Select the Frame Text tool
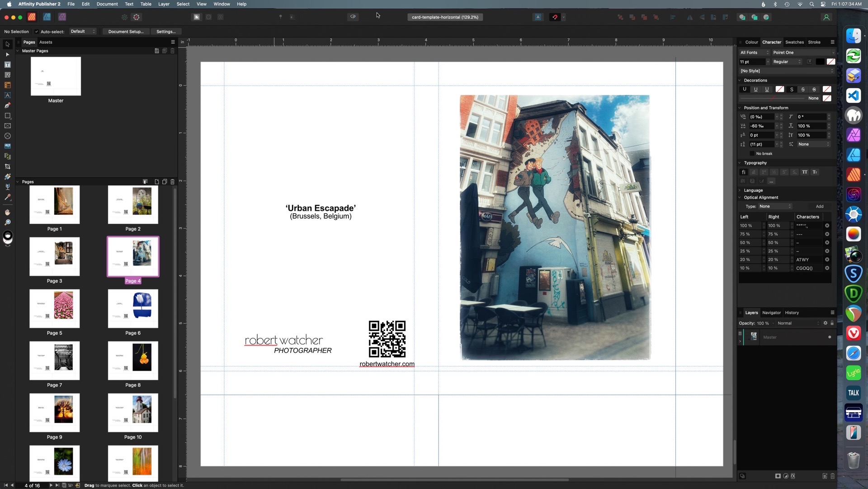 coord(7,65)
